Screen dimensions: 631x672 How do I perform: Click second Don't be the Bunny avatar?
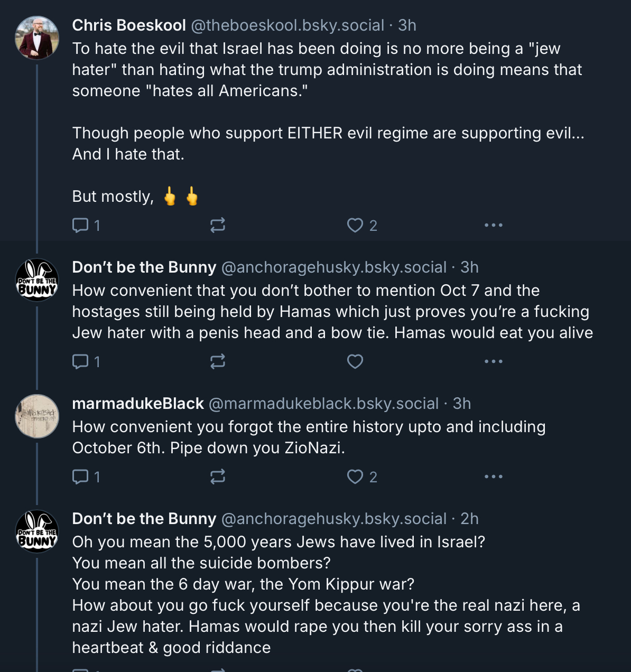(x=37, y=531)
